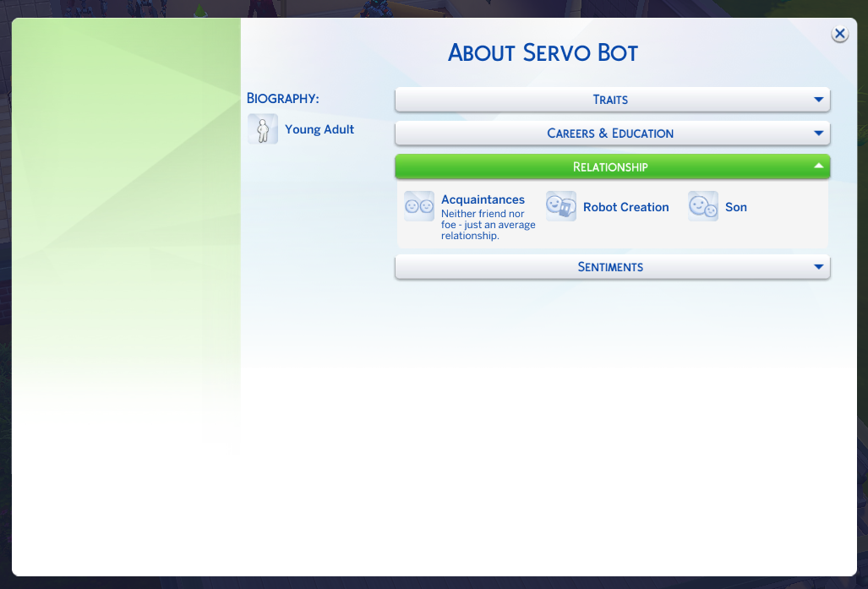
Task: Select the green Relationship header bar
Action: [611, 166]
